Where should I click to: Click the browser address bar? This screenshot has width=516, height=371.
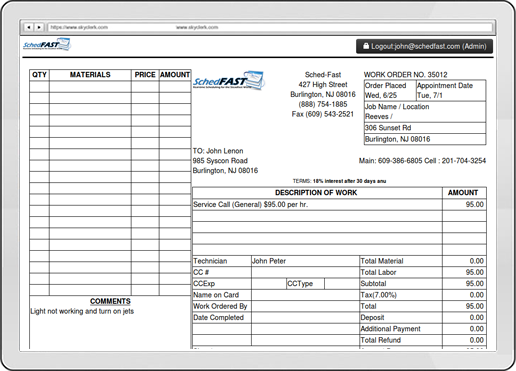point(270,27)
